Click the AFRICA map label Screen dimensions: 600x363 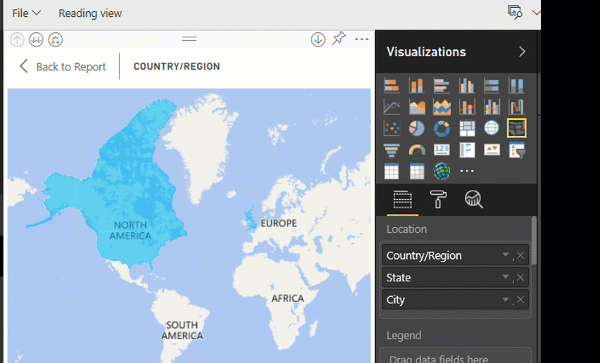point(288,298)
